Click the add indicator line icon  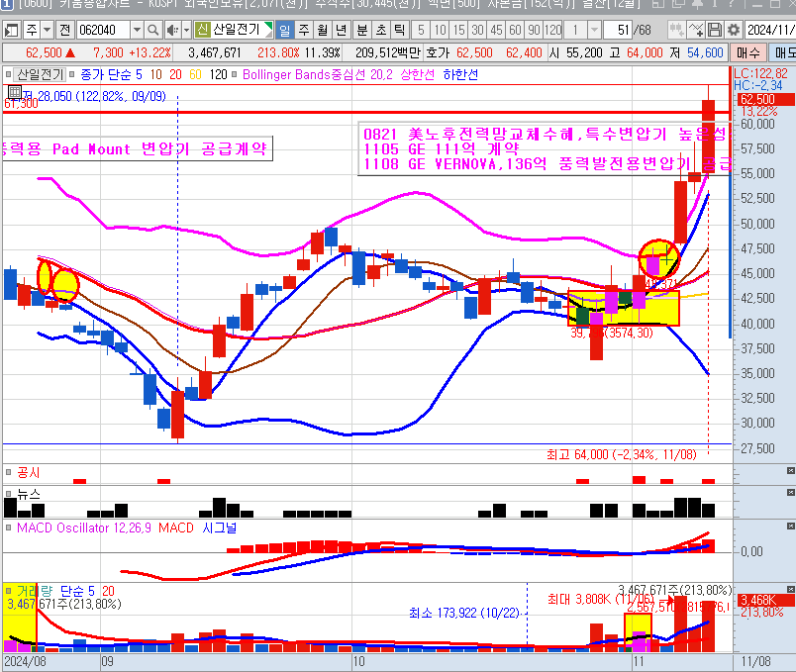pos(695,30)
